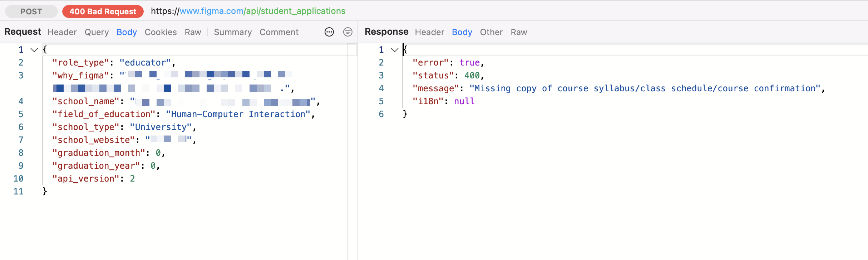The width and height of the screenshot is (868, 260).
Task: Select the "University" value
Action: point(161,127)
